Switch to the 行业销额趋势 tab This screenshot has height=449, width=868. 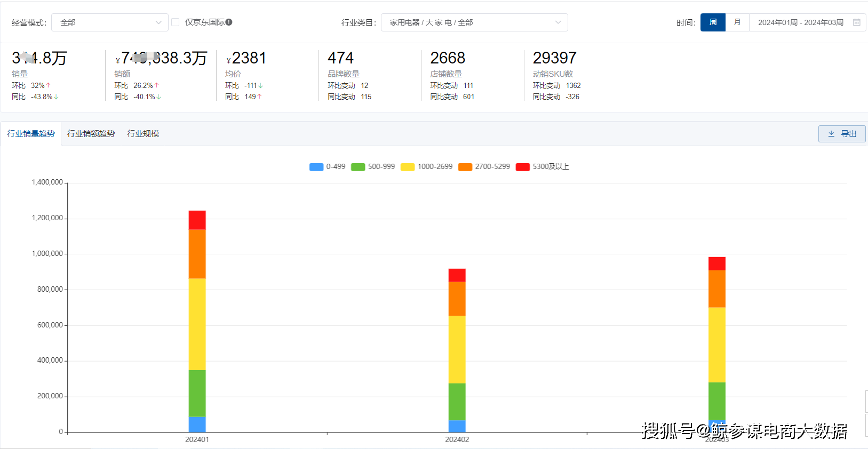point(91,134)
